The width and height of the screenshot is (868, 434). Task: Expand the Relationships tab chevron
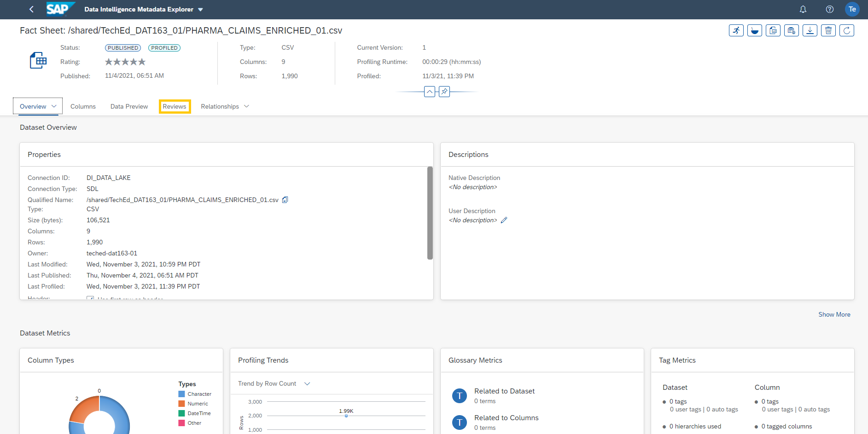[x=246, y=106]
